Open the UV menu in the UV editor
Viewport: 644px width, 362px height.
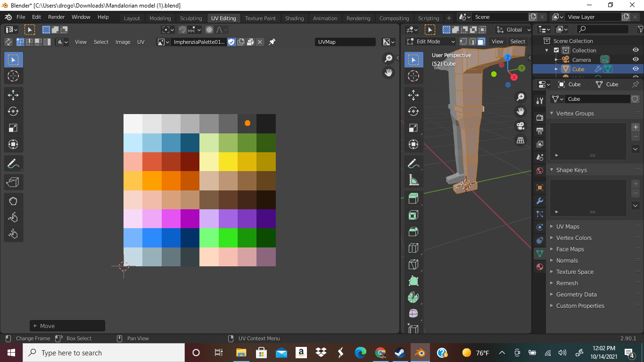coord(140,41)
